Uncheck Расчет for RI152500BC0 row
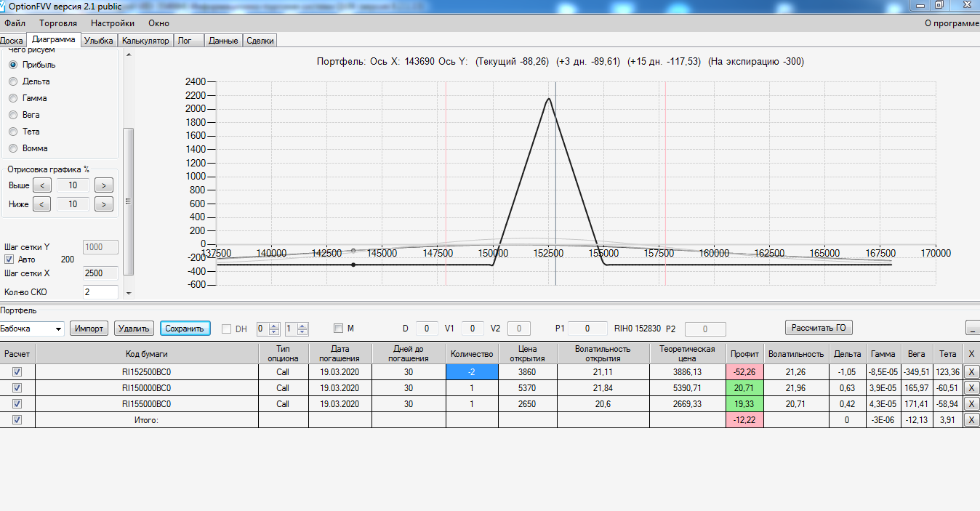980x511 pixels. pos(17,371)
